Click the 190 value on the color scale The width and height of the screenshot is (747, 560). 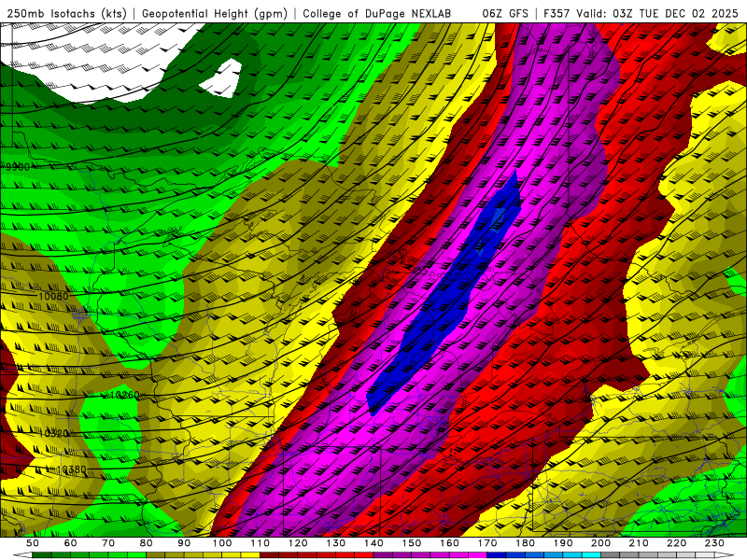point(563,543)
